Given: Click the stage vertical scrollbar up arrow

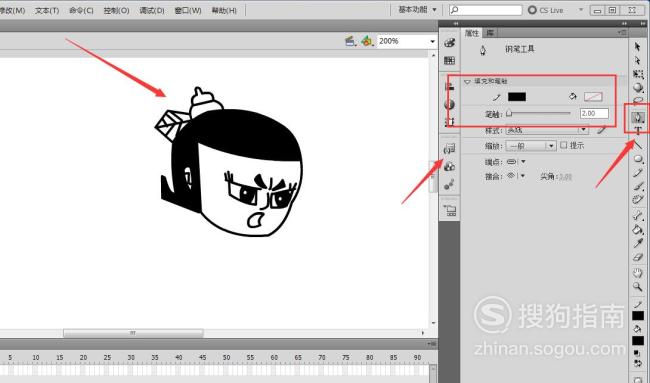Looking at the screenshot, I should coord(434,55).
